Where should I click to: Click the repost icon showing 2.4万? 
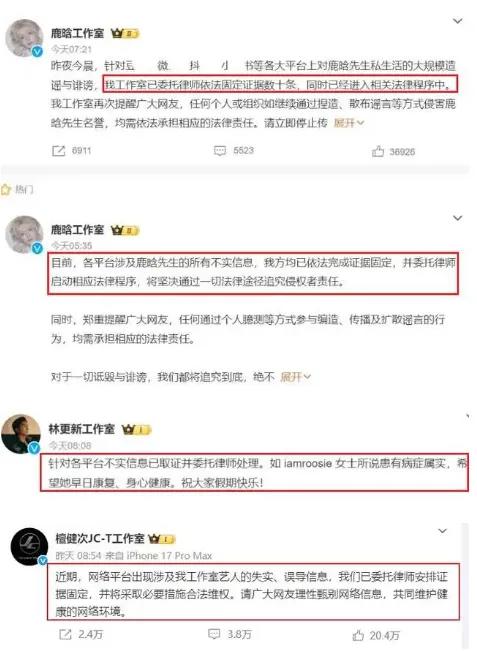pyautogui.click(x=65, y=634)
